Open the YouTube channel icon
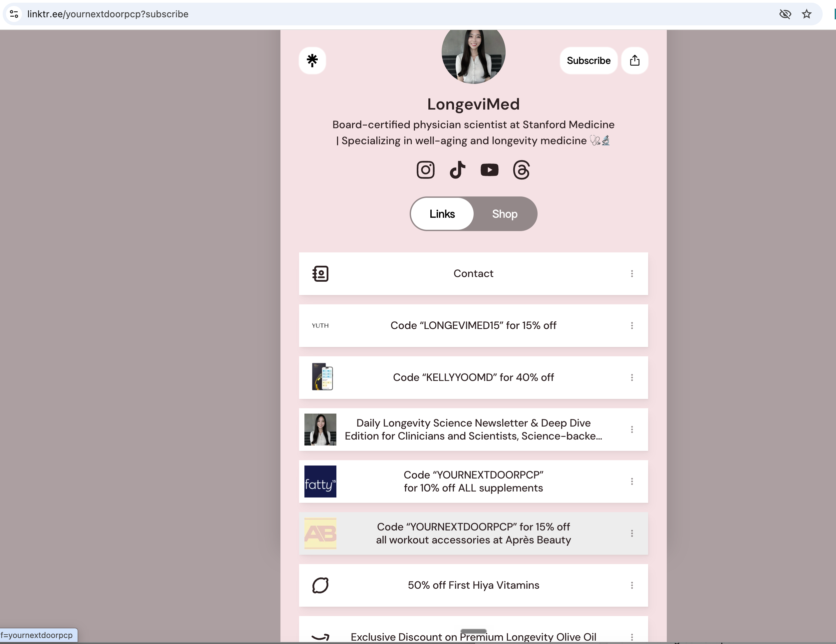This screenshot has height=644, width=836. [x=489, y=170]
